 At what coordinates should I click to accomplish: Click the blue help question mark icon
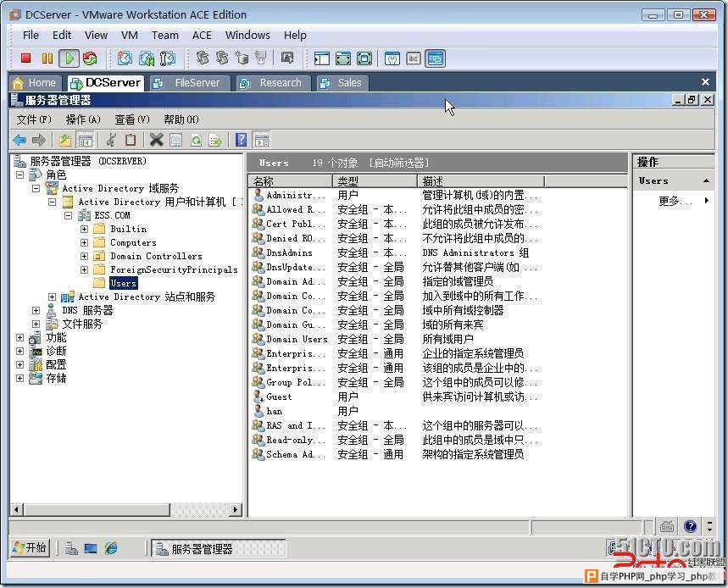click(242, 140)
